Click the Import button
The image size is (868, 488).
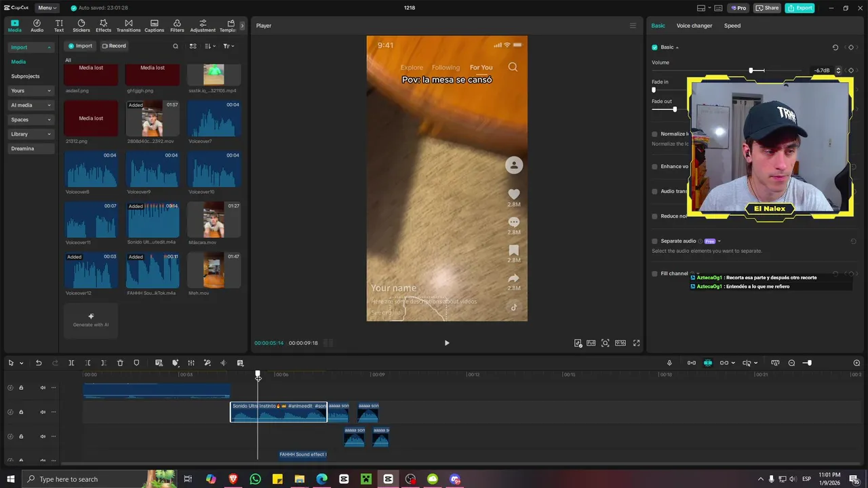click(80, 46)
